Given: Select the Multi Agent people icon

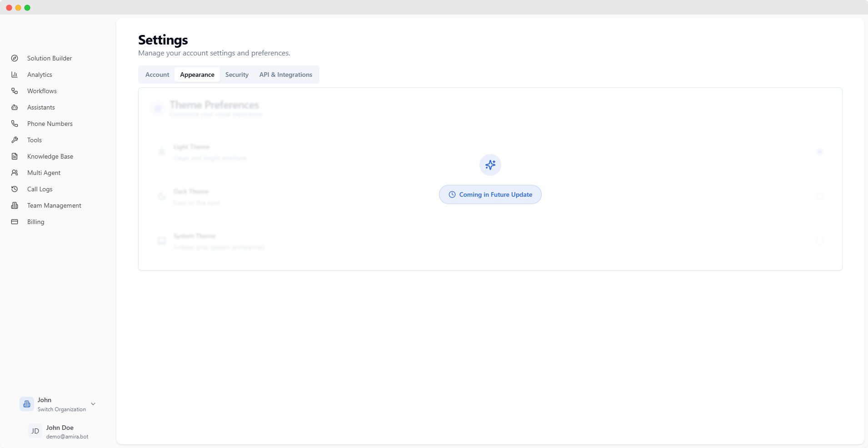Looking at the screenshot, I should click(15, 173).
